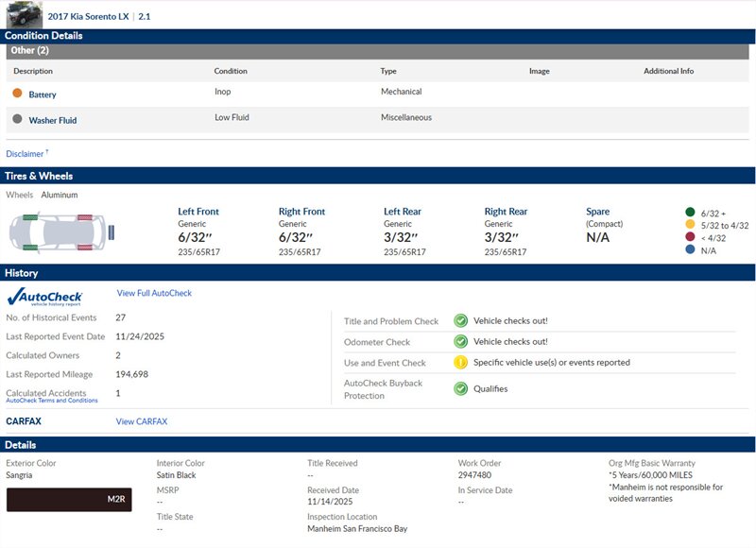
Task: Open AutoCheck Terms and Conditions
Action: 52,401
